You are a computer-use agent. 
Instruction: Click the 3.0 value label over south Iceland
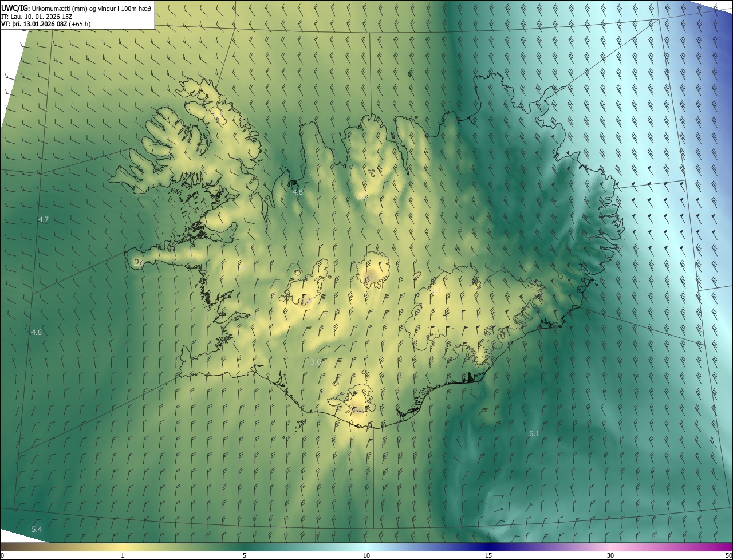click(316, 362)
